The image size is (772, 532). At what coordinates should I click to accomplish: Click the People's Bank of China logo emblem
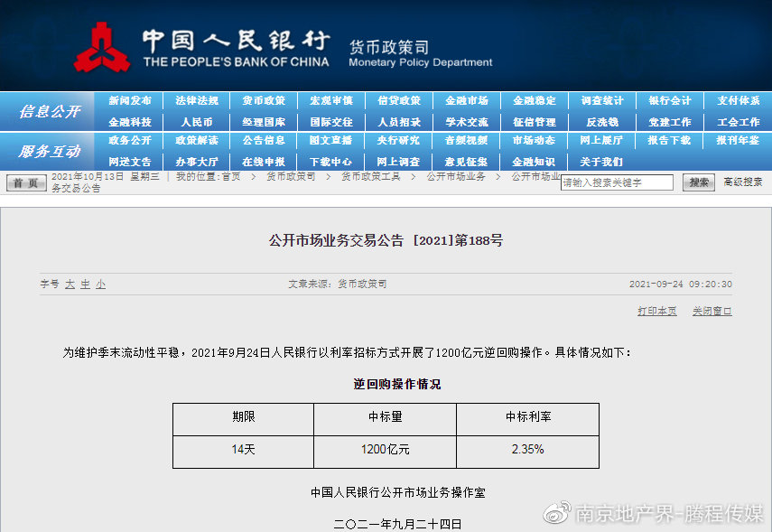click(x=102, y=47)
